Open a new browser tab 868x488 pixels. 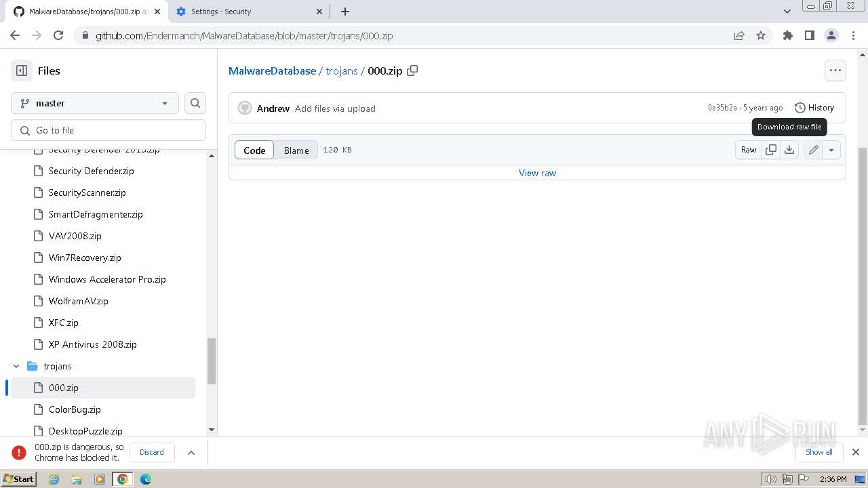click(345, 12)
